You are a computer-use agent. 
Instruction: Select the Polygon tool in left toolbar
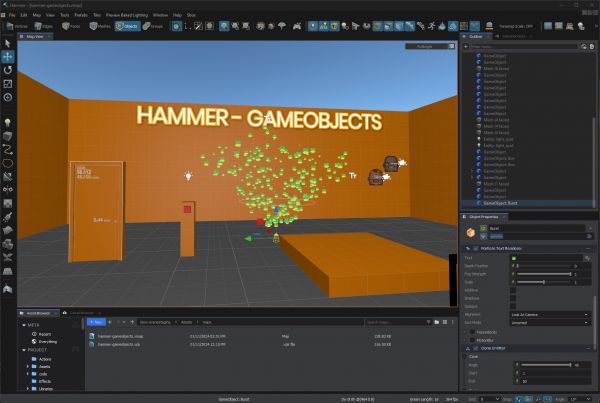tap(8, 163)
